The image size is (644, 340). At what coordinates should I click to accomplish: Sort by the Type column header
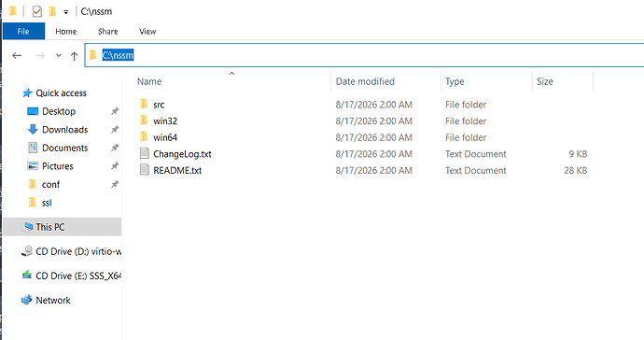tap(455, 81)
